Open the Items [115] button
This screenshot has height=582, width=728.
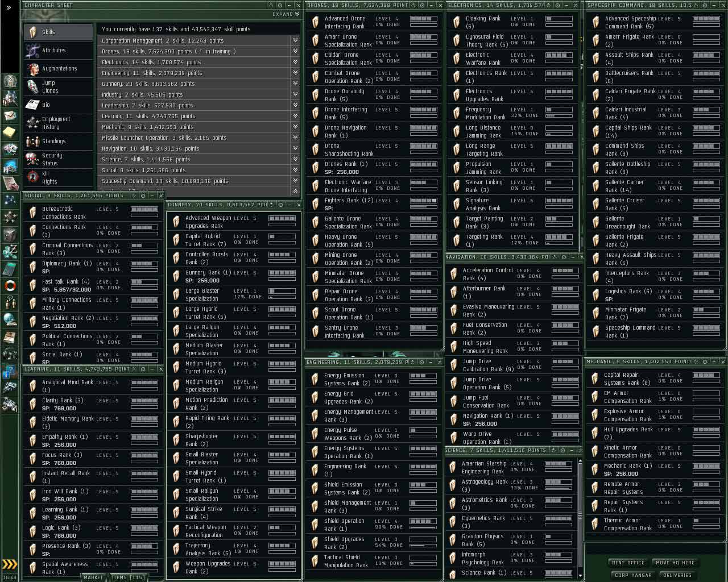127,577
